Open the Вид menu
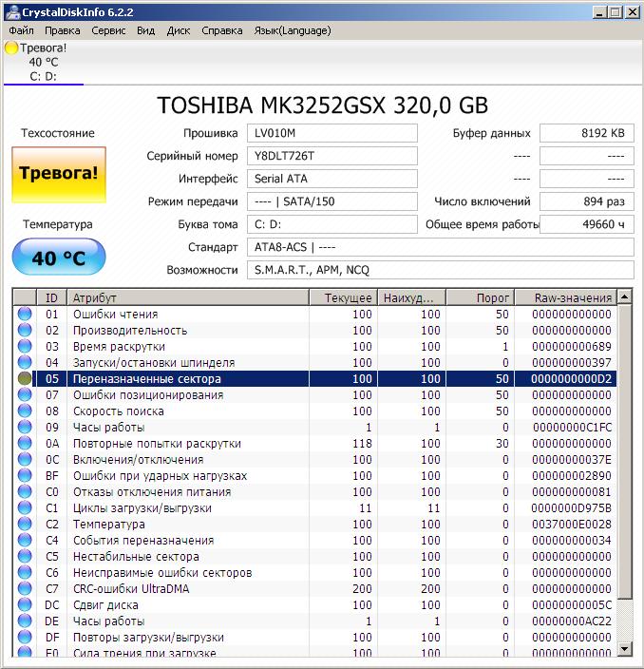Image resolution: width=644 pixels, height=669 pixels. pos(146,30)
